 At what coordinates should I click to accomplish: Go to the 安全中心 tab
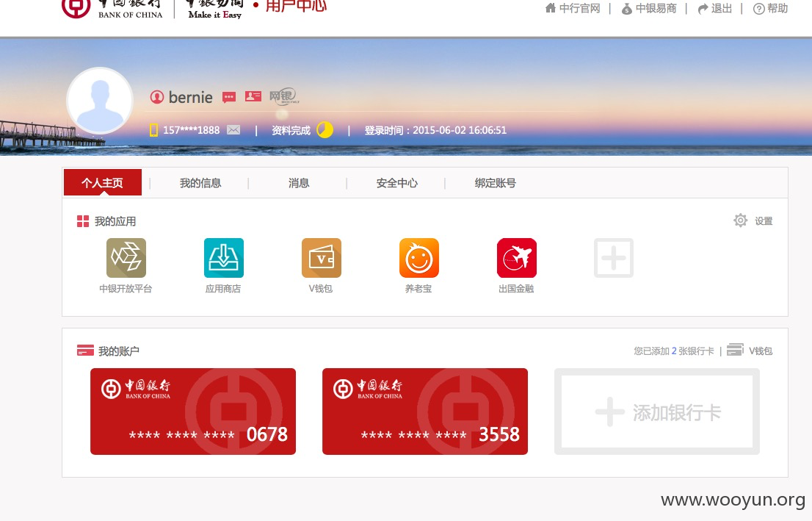point(396,183)
